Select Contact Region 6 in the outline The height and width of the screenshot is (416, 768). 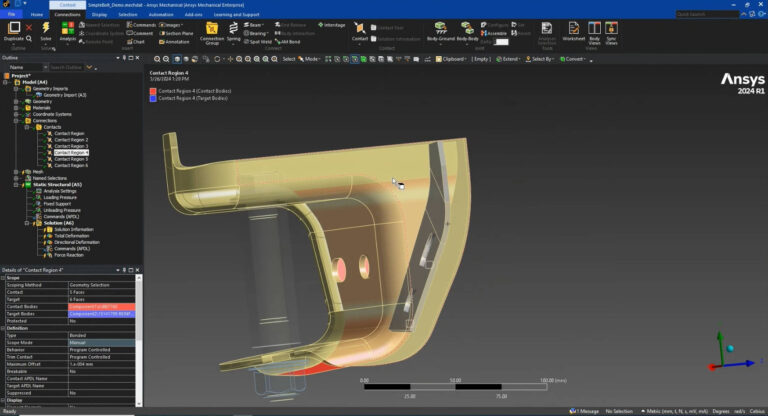(x=71, y=165)
